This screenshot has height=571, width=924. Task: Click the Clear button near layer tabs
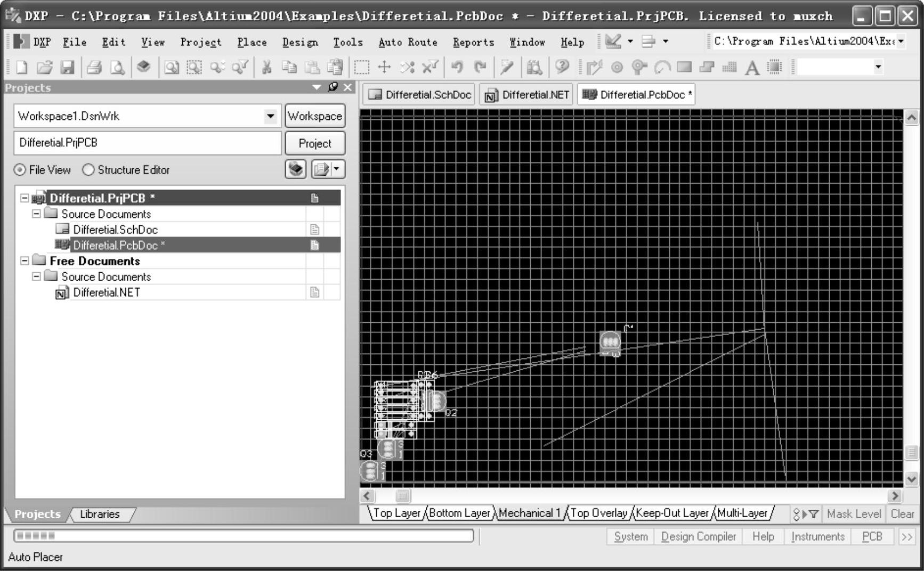tap(902, 514)
